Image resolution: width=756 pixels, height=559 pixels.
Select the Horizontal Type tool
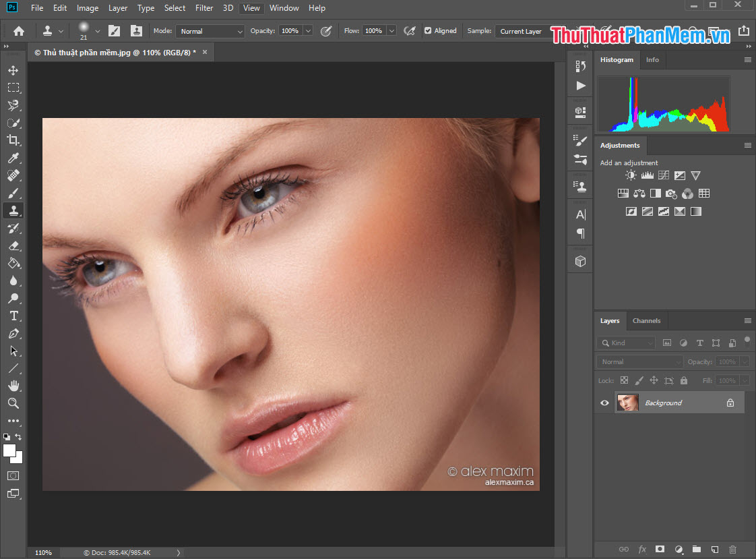tap(15, 316)
